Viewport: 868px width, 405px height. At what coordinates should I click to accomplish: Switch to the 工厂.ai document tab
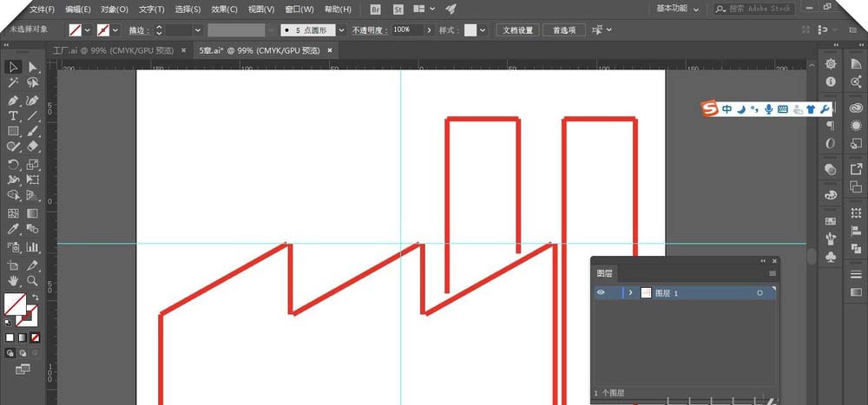click(113, 50)
